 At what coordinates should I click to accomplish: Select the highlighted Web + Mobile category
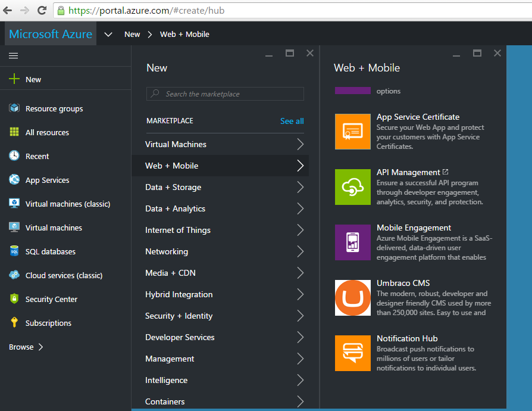click(x=220, y=166)
